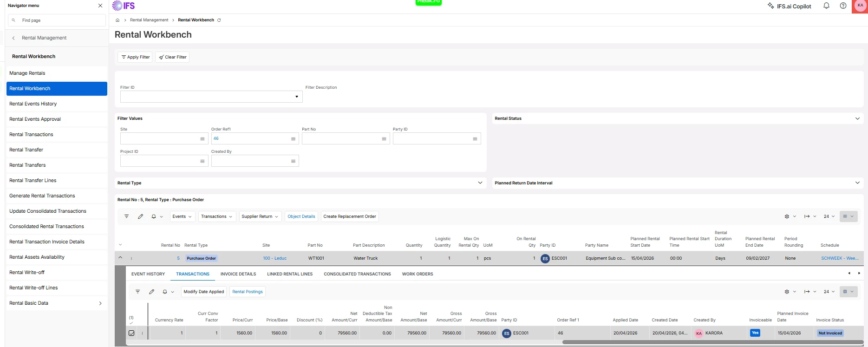Click the Clear Filter button

pos(172,57)
